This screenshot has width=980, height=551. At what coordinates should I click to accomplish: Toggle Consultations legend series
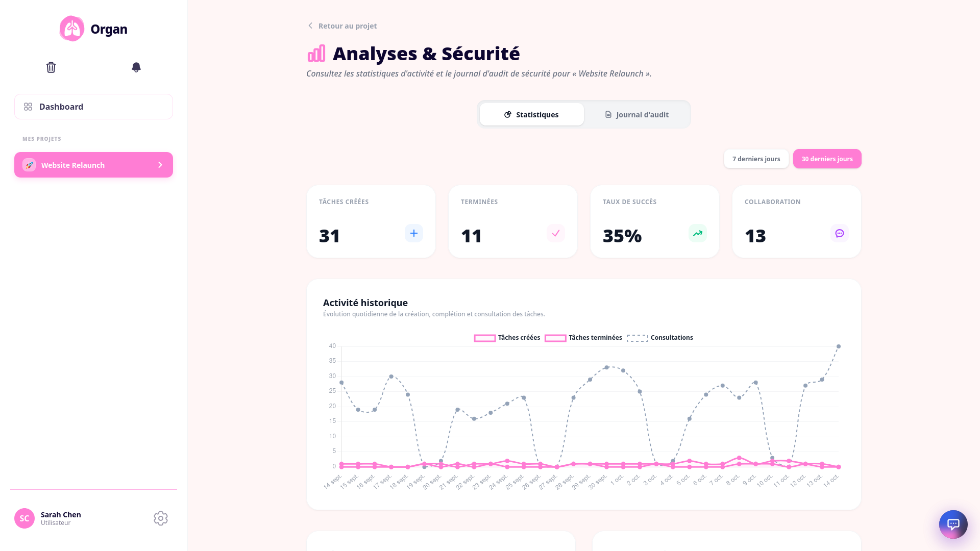[659, 338]
